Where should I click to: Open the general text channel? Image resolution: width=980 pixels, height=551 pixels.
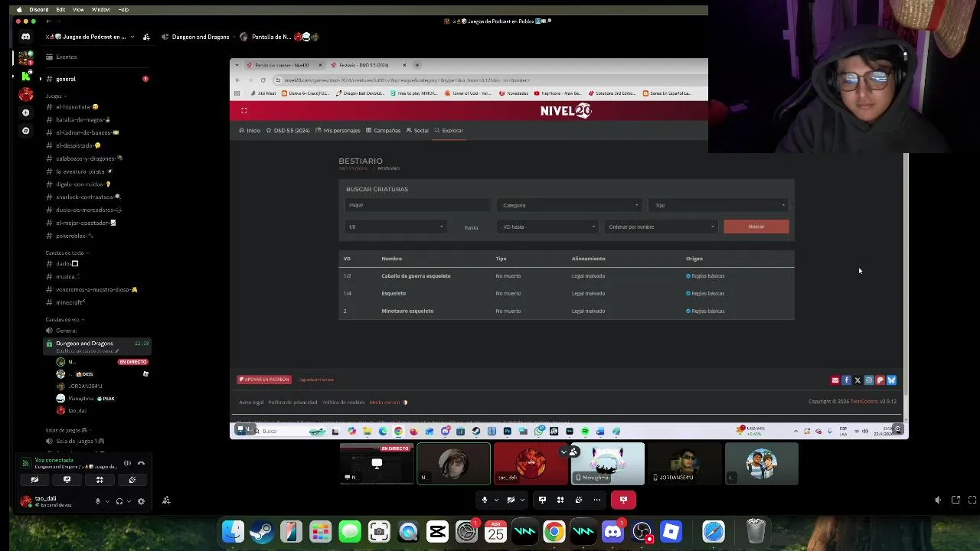tap(97, 79)
